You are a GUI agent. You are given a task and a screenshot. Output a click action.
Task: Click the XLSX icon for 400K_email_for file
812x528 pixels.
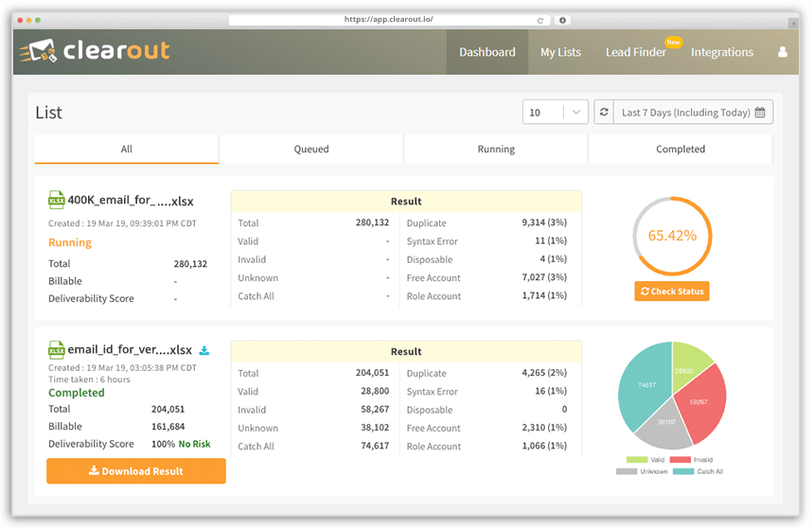[x=56, y=200]
